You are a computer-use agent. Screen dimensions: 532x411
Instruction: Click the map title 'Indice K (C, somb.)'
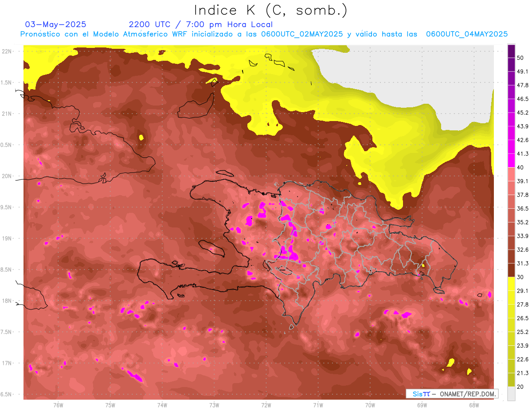coord(270,10)
